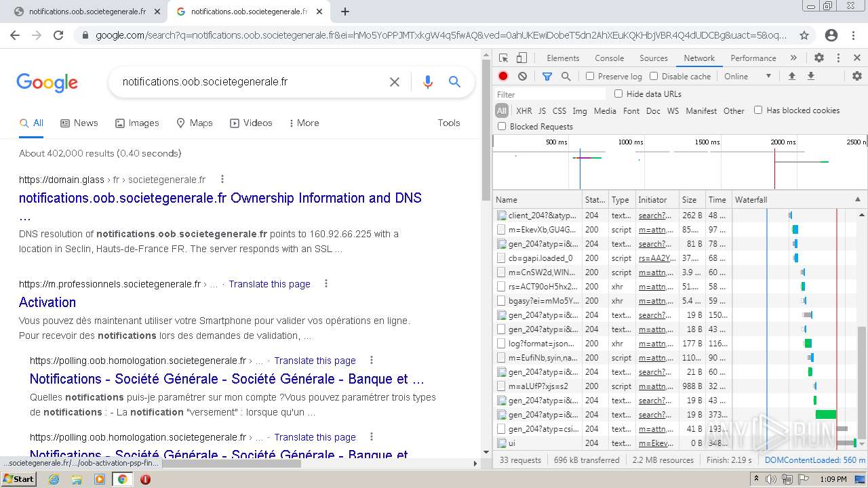Open the Google More search options
The height and width of the screenshot is (488, 868).
pyautogui.click(x=304, y=123)
